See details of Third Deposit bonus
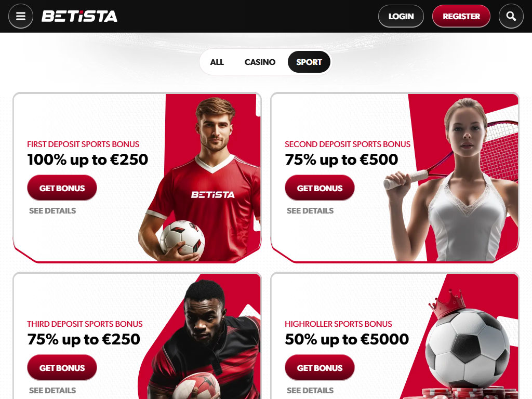Viewport: 532px width, 399px height. point(52,391)
